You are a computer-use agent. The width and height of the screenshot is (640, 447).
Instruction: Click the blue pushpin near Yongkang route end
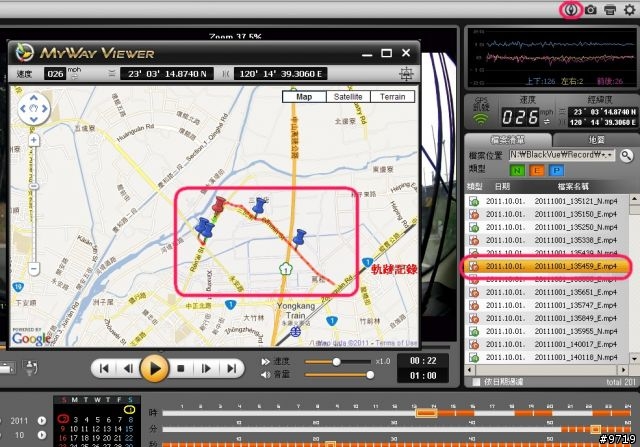pyautogui.click(x=300, y=237)
